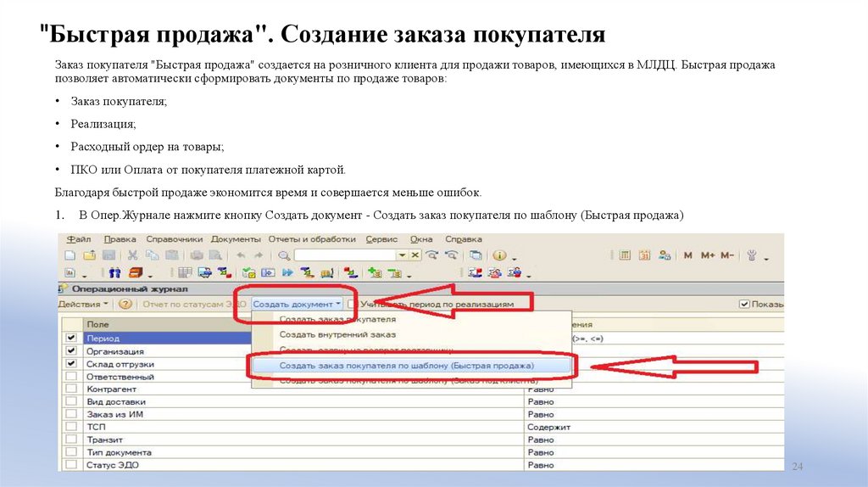Open the Справочники menu

(x=175, y=239)
